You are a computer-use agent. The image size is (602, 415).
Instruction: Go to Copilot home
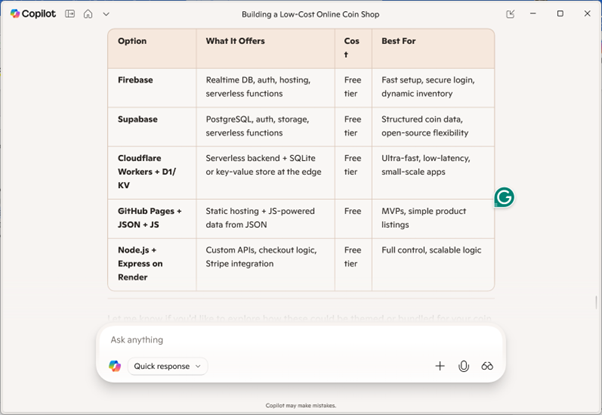(88, 14)
